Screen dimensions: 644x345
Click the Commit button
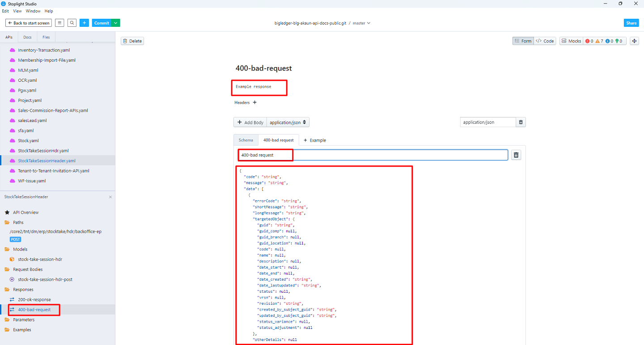[x=102, y=23]
